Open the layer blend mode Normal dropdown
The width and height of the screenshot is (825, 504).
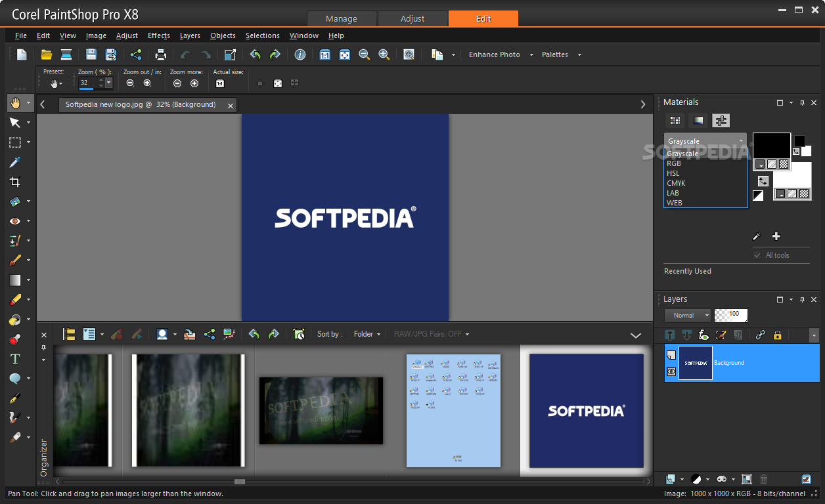(687, 316)
